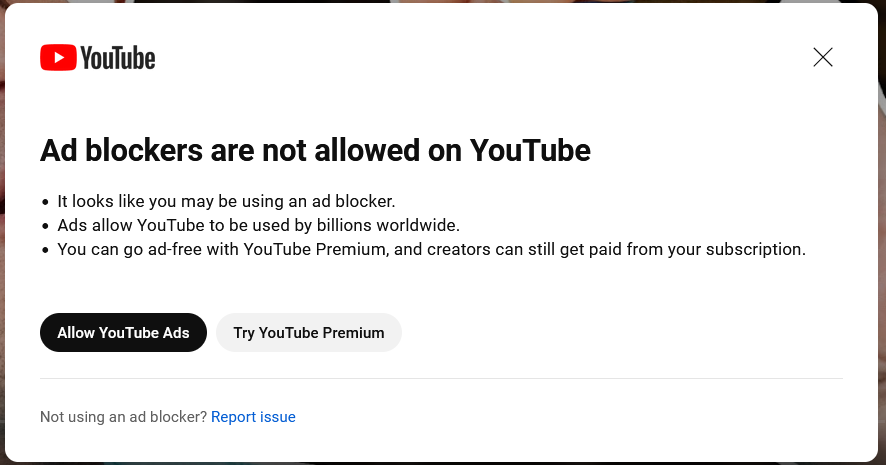Click the bullet dot before "Ads allow YouTube"
This screenshot has height=465, width=886.
46,226
